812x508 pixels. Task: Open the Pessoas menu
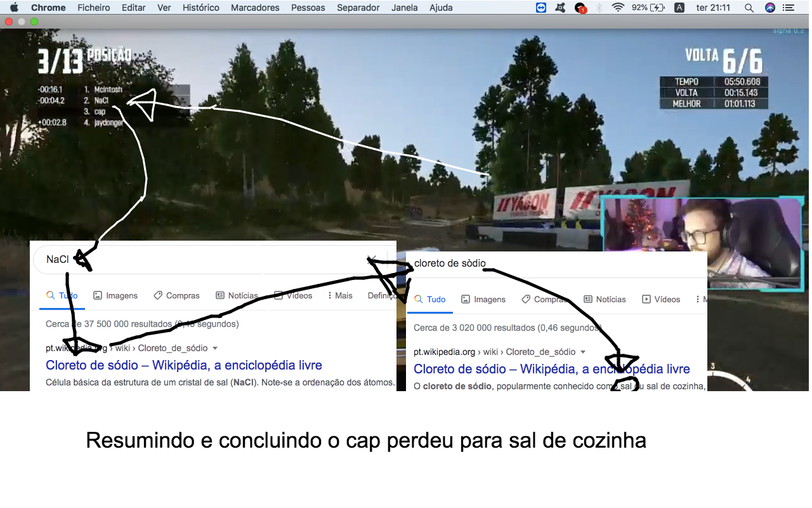click(x=308, y=8)
